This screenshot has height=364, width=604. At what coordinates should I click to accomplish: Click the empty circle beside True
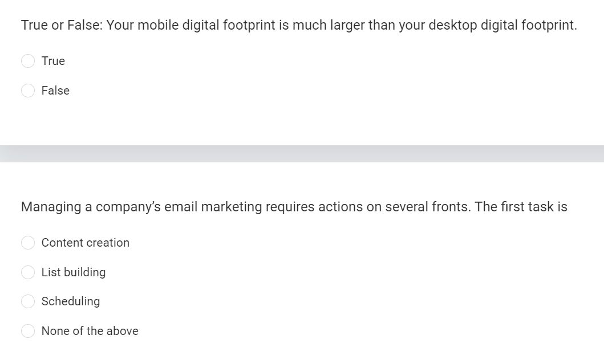[28, 61]
